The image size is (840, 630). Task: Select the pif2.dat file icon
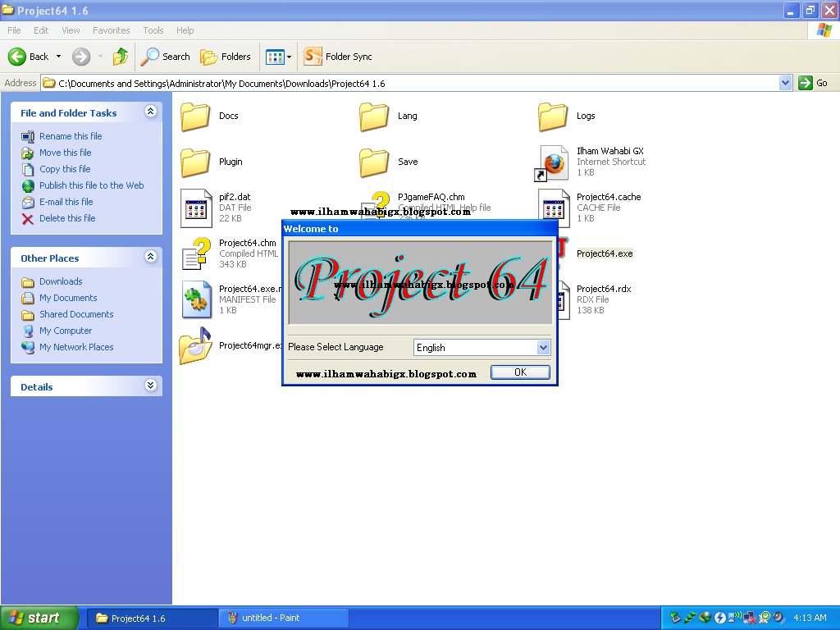[x=196, y=208]
